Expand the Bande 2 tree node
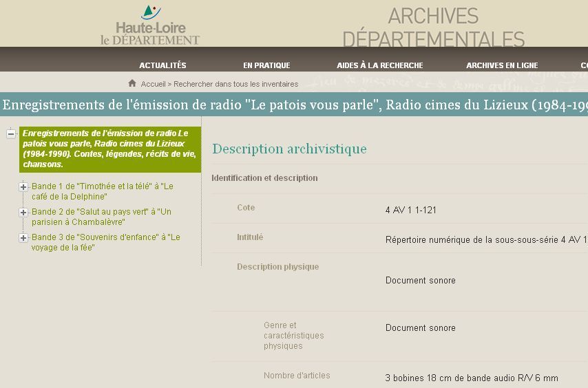The width and height of the screenshot is (588, 388). 23,212
